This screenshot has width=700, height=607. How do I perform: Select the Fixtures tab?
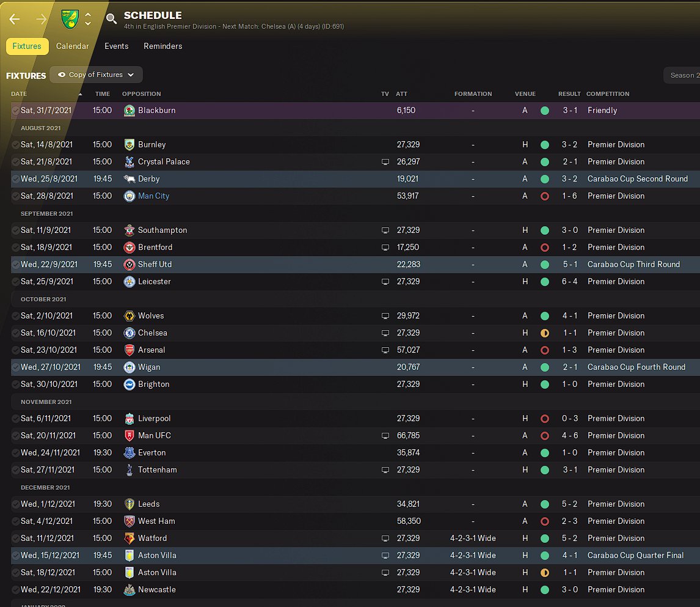point(27,46)
